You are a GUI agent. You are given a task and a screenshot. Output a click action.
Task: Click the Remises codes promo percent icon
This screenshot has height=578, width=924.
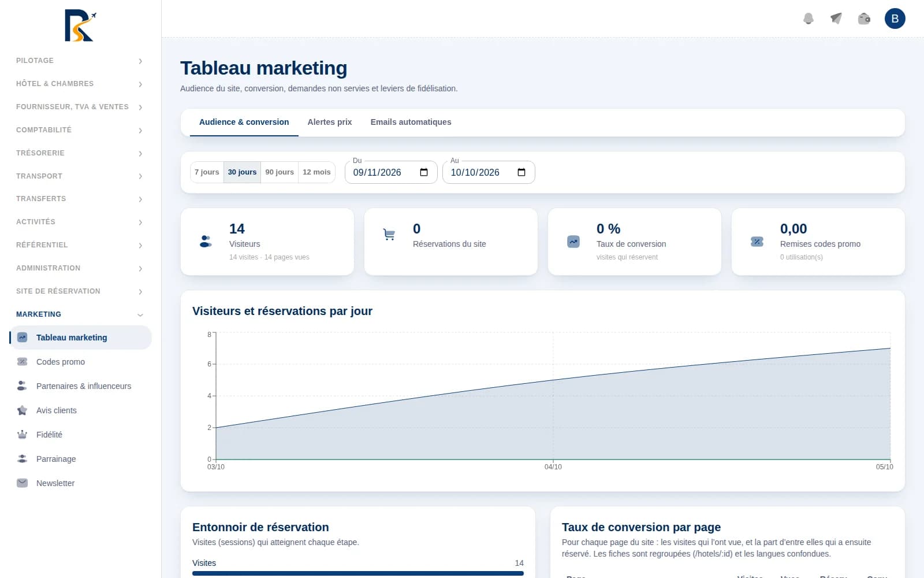757,242
